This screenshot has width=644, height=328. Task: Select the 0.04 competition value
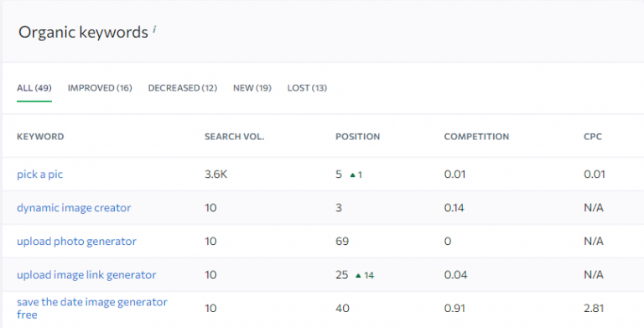click(455, 274)
